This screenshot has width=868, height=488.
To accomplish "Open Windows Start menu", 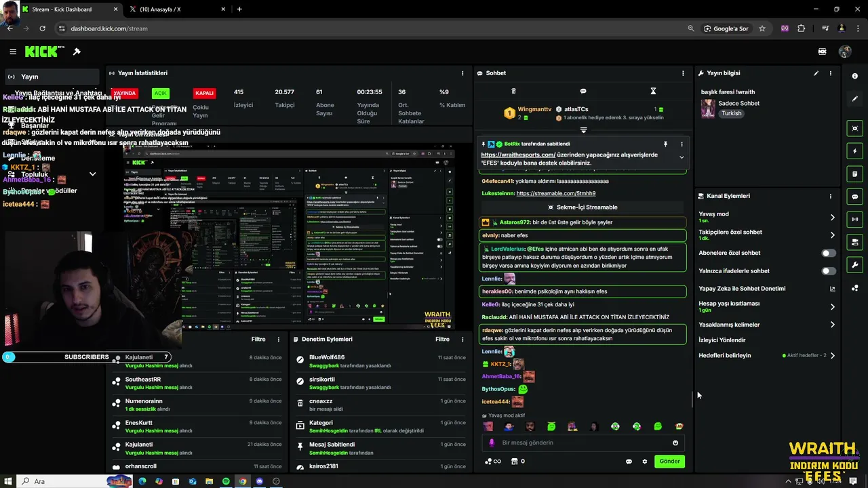I will (8, 481).
